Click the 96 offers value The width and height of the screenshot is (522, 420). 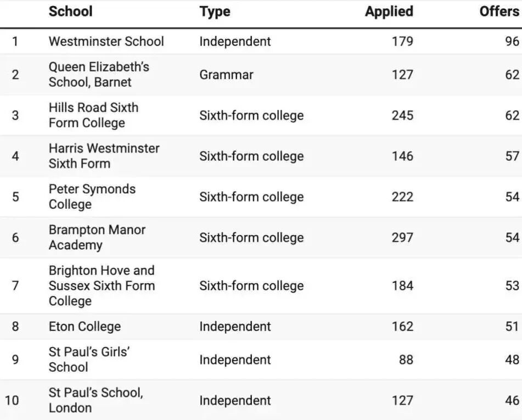point(512,41)
